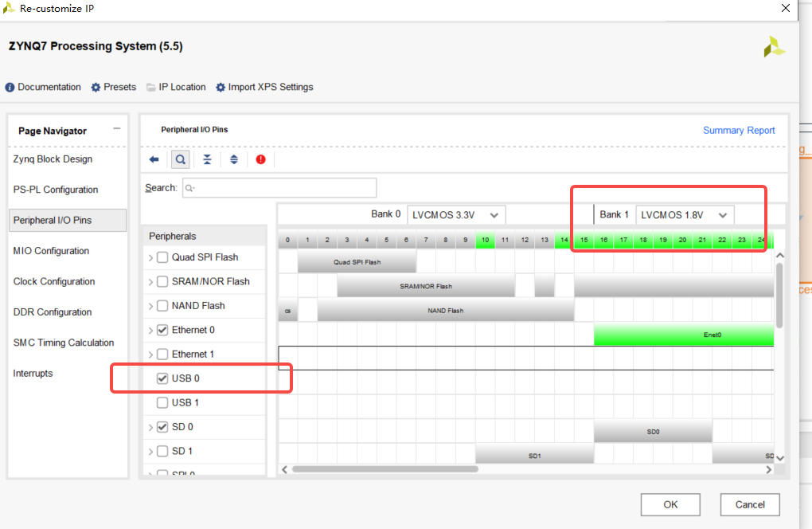This screenshot has height=529, width=812.
Task: Open the DDR Configuration page
Action: tap(53, 312)
